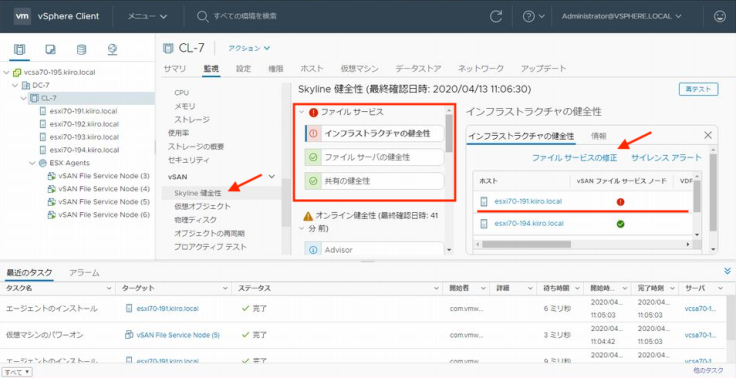Click the vcsa70-195.kiiro.local vCenter icon

17,72
